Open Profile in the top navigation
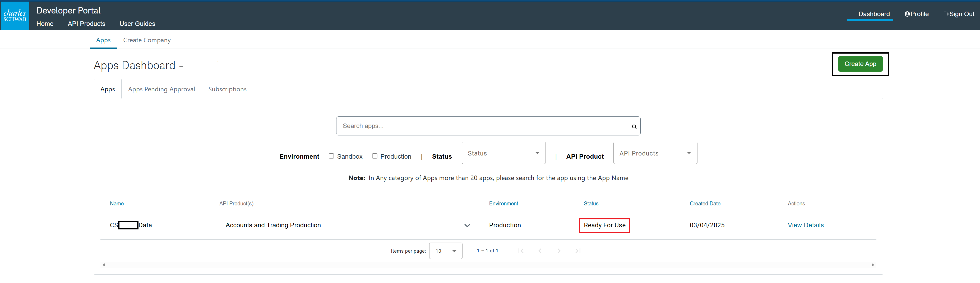 click(x=917, y=14)
